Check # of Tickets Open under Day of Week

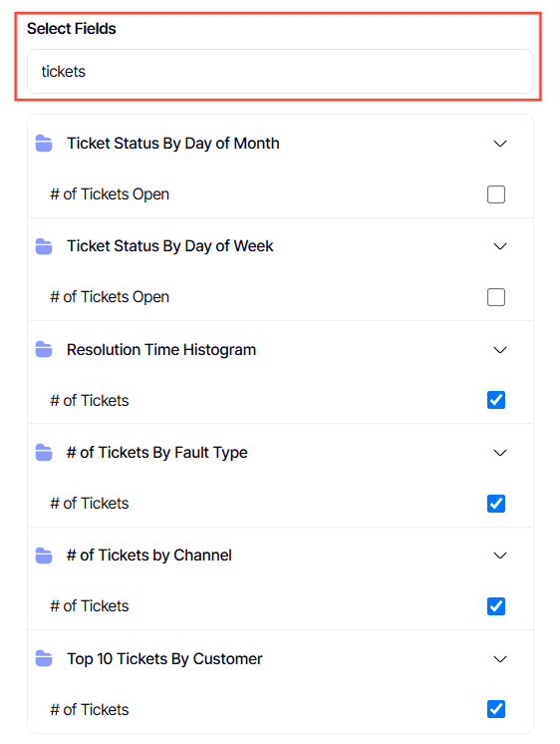tap(496, 297)
